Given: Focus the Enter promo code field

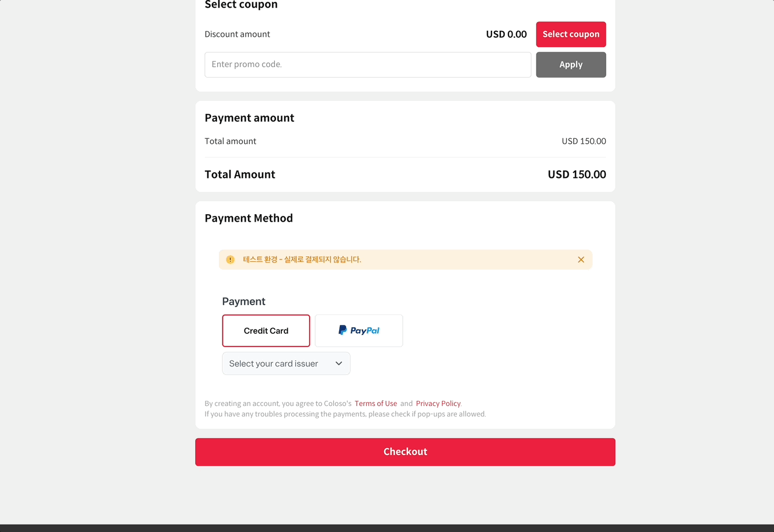Looking at the screenshot, I should coord(368,65).
